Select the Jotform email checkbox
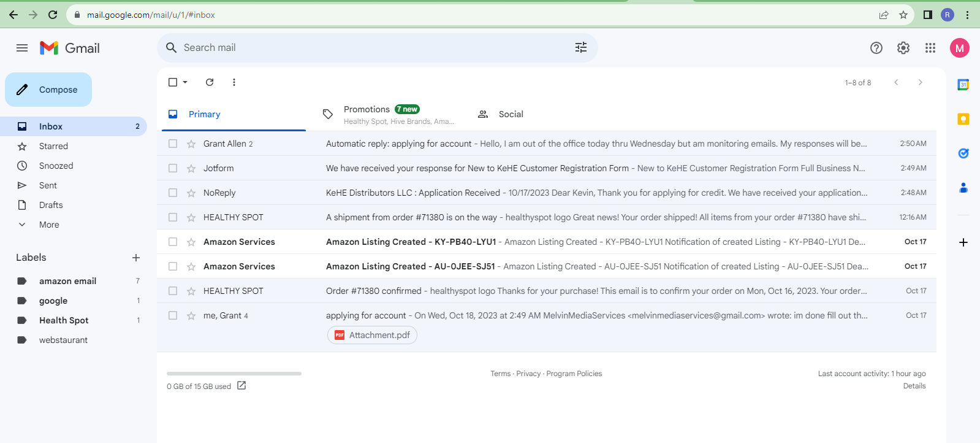 [x=173, y=168]
